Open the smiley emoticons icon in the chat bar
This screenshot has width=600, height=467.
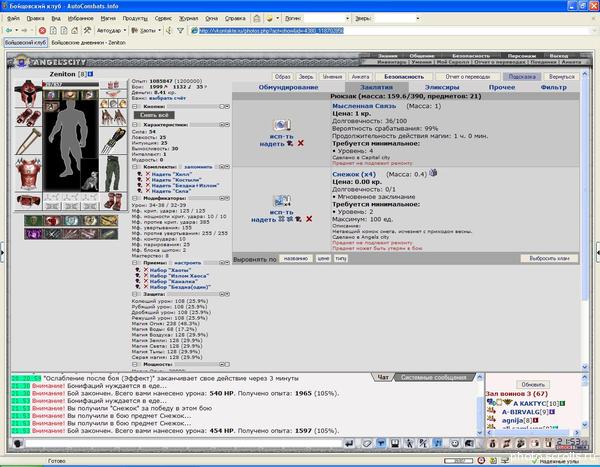pos(454,443)
